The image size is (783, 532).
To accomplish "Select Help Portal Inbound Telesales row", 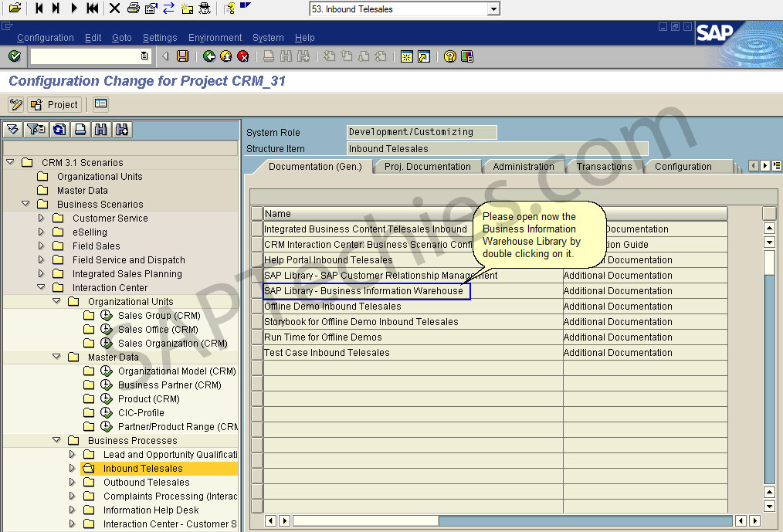I will pos(328,259).
